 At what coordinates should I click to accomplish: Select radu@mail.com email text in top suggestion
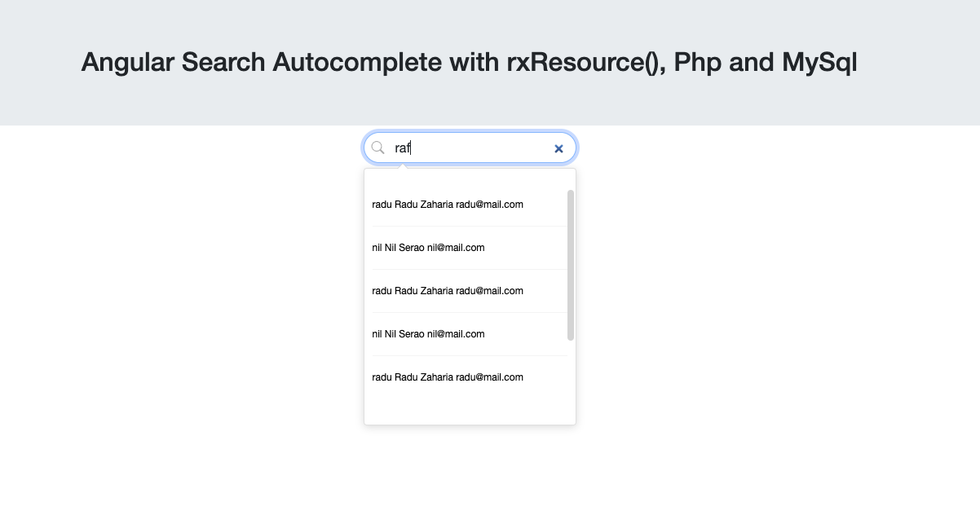489,205
